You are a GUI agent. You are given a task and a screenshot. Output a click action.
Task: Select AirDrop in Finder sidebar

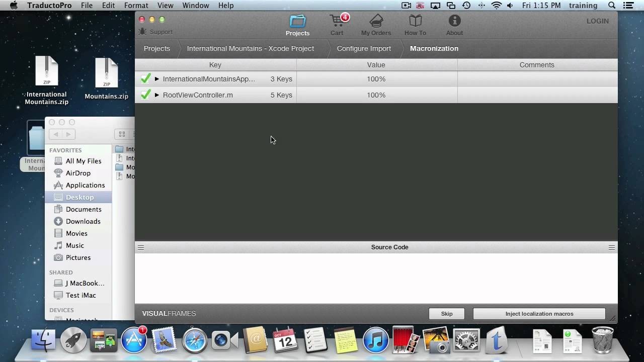tap(78, 173)
